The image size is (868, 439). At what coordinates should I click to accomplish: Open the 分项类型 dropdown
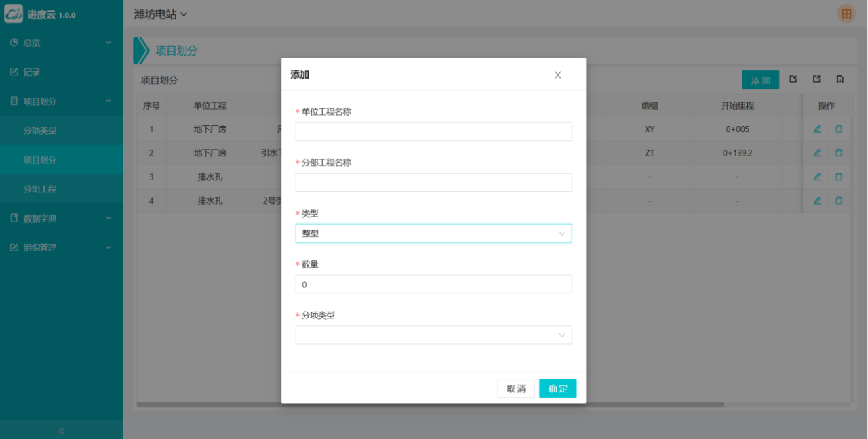433,335
